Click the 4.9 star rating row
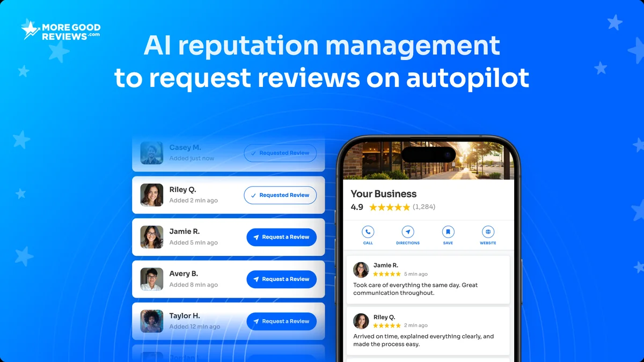Image resolution: width=644 pixels, height=362 pixels. pyautogui.click(x=393, y=207)
